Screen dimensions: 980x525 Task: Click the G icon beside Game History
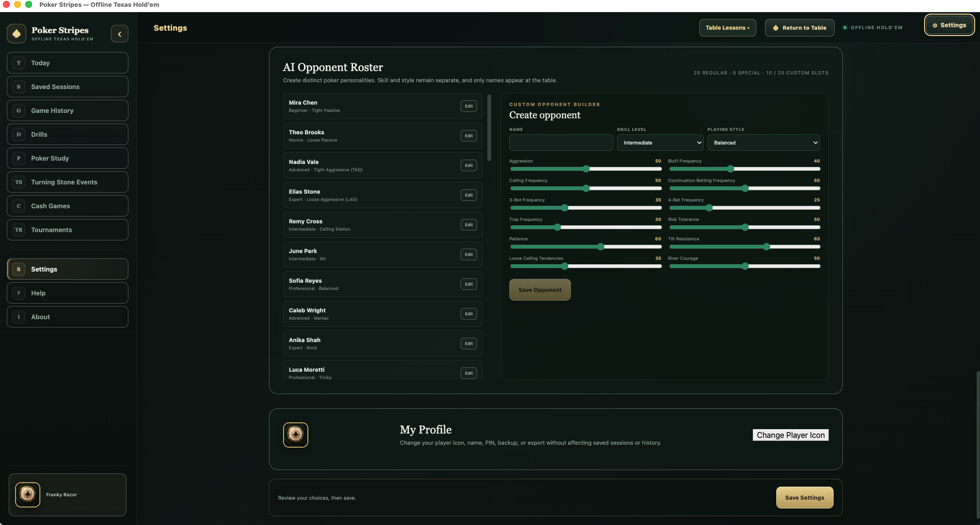[18, 110]
